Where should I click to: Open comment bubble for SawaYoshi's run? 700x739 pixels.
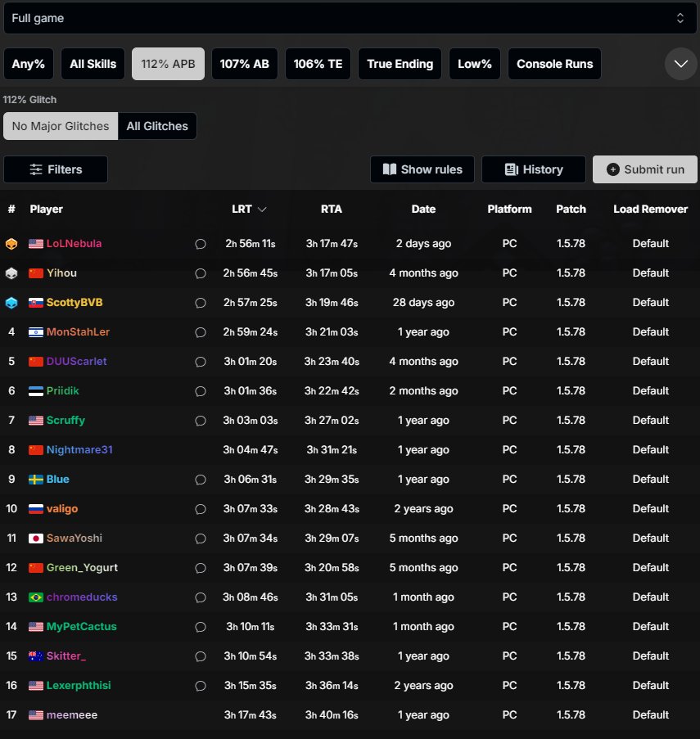[201, 538]
